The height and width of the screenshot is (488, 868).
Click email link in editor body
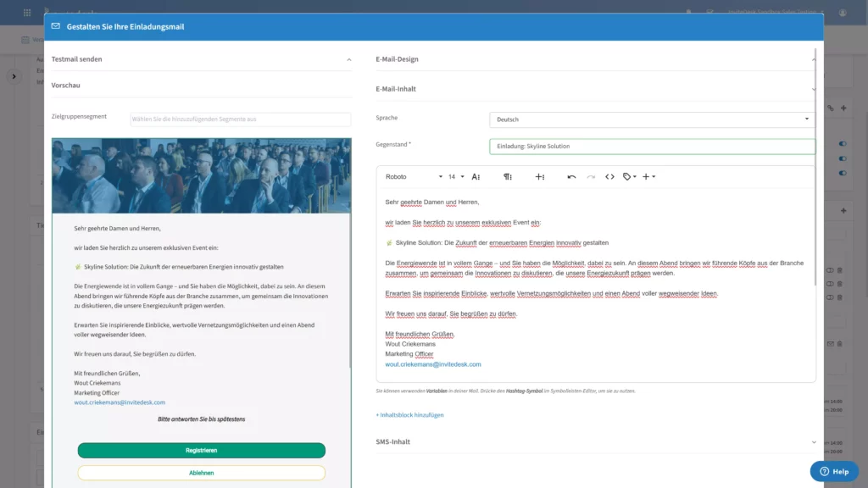pos(433,364)
